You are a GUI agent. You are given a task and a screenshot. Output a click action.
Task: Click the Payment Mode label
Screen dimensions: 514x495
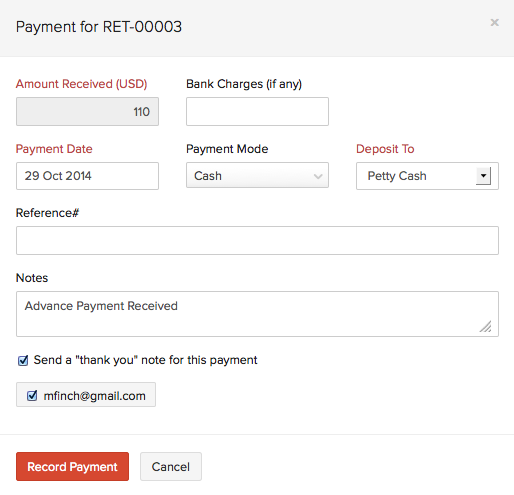(227, 149)
